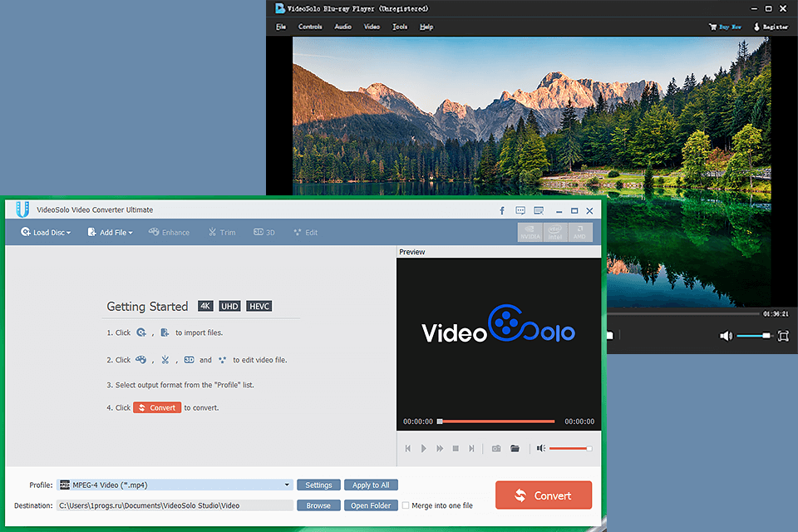Open the Video menu in Blu-ray Player
The width and height of the screenshot is (798, 532).
coord(372,27)
